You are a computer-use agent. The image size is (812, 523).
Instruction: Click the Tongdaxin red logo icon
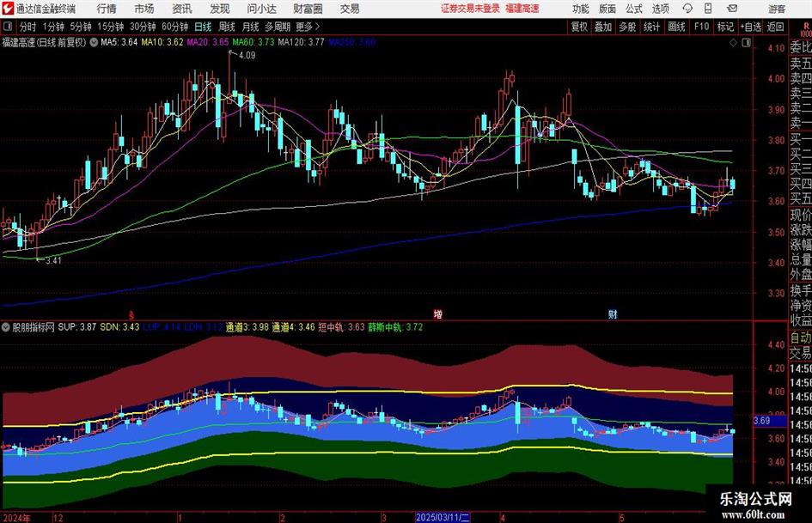click(x=7, y=9)
